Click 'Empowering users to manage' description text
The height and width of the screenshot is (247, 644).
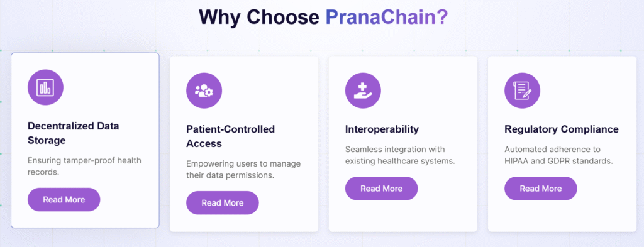point(243,170)
